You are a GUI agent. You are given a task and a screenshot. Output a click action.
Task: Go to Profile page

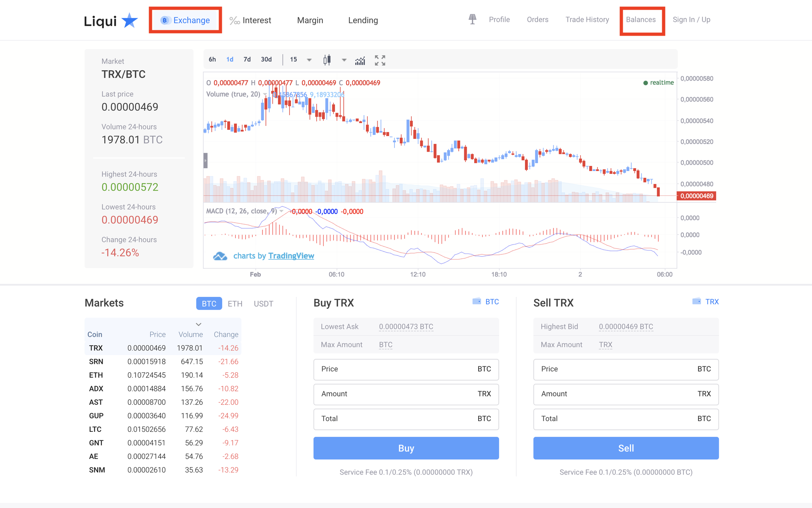coord(499,19)
